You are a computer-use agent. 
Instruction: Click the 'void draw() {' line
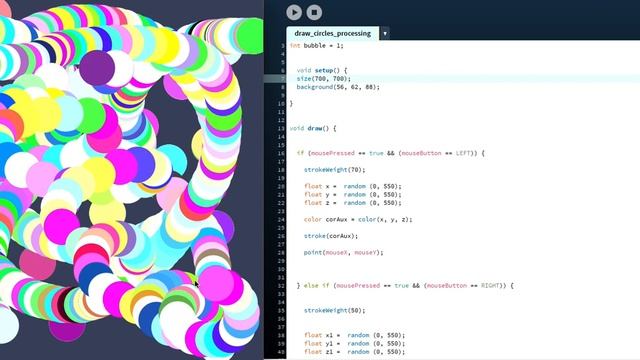[313, 128]
